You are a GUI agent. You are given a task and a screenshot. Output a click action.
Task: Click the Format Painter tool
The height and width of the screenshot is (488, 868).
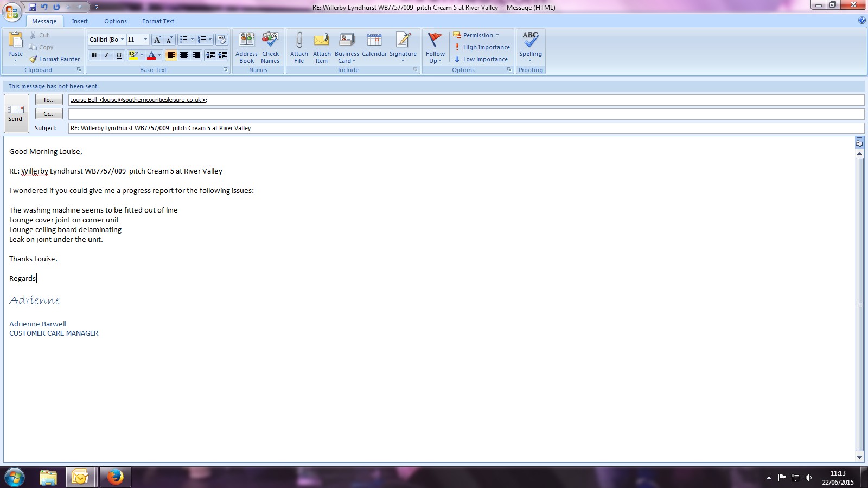click(x=54, y=59)
